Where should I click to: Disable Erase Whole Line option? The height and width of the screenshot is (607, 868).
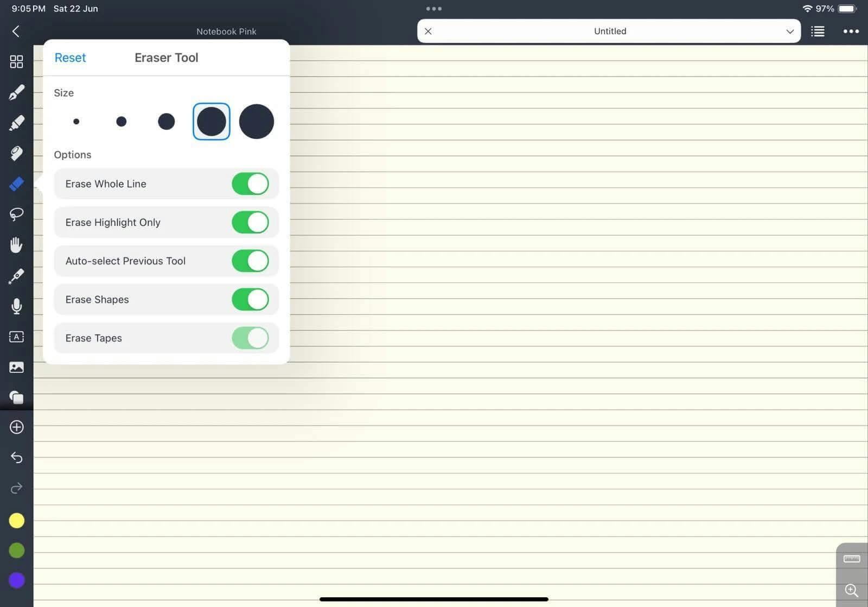coord(250,184)
